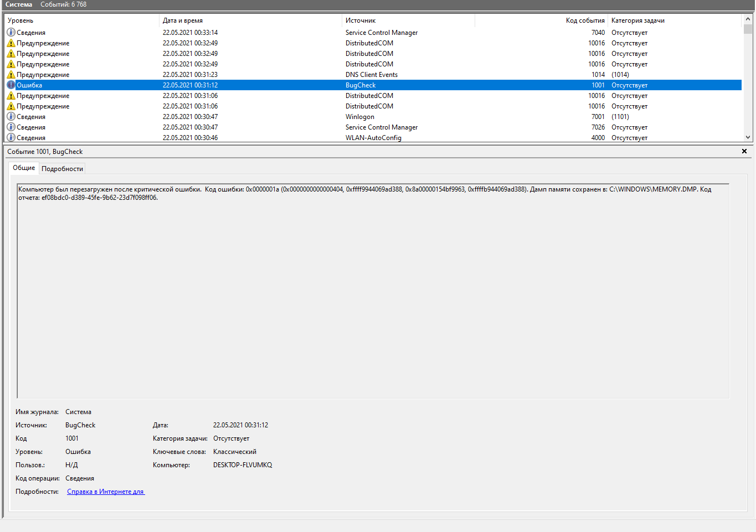
Task: Select the WLAN-AutoConfig source cell
Action: point(373,138)
